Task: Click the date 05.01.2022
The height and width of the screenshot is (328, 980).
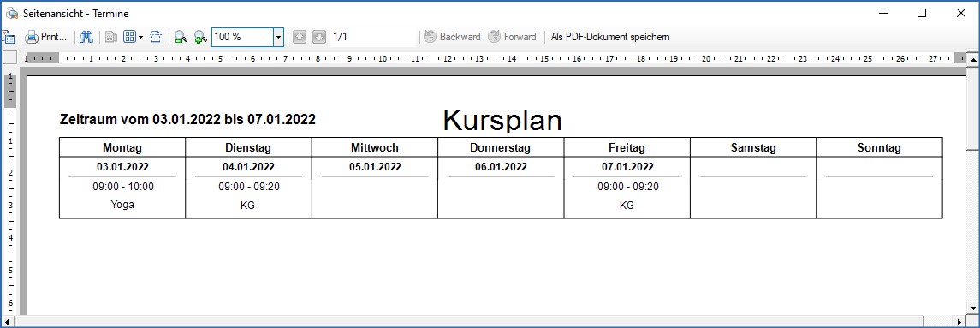Action: tap(375, 167)
